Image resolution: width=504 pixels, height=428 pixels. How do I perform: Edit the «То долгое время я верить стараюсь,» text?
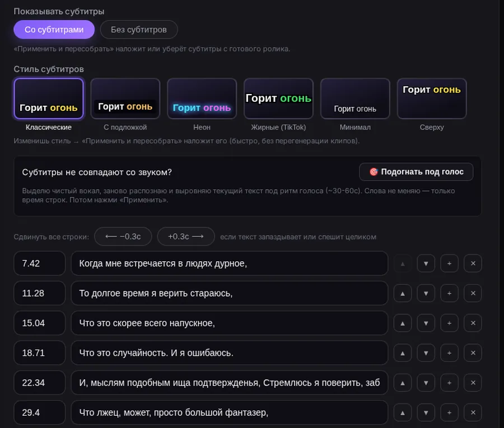230,293
